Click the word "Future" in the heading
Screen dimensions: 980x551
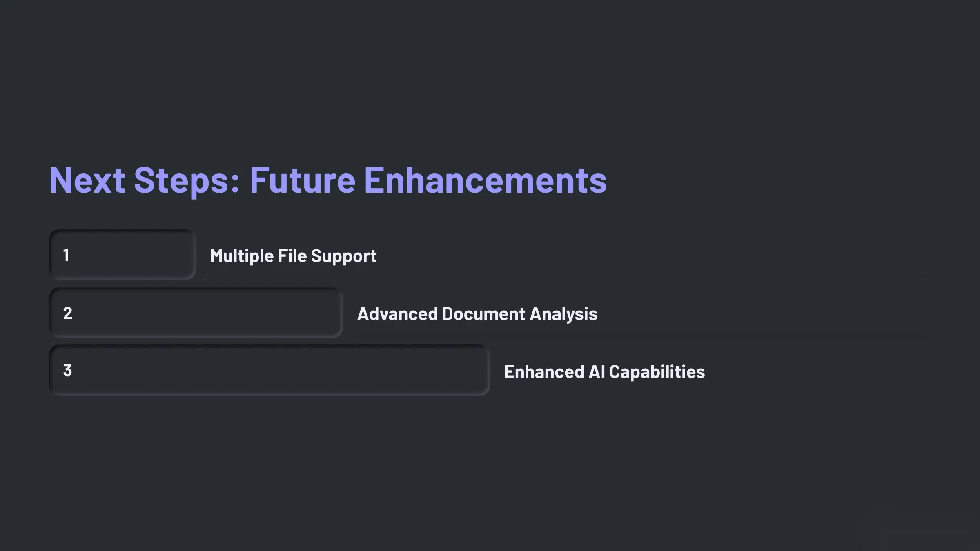click(302, 180)
